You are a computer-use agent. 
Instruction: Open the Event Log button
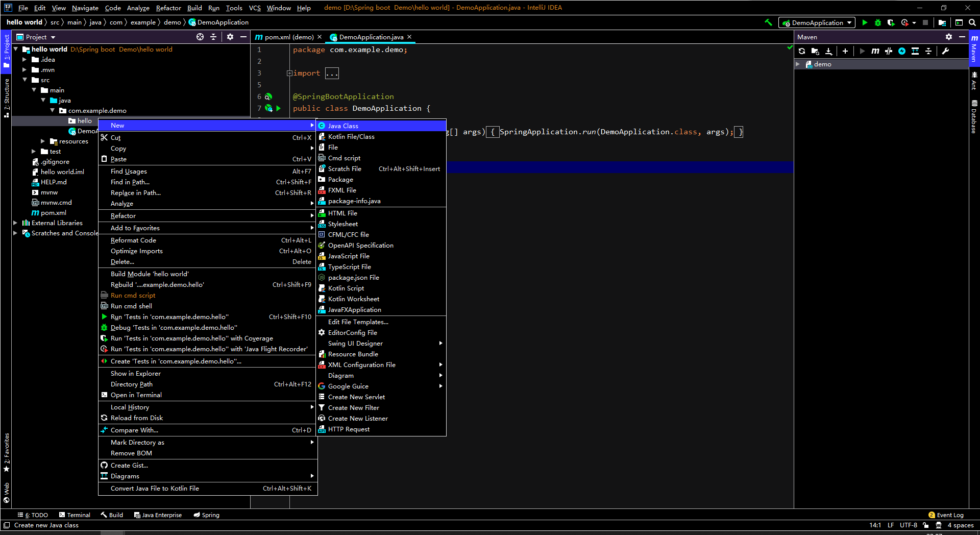click(946, 515)
